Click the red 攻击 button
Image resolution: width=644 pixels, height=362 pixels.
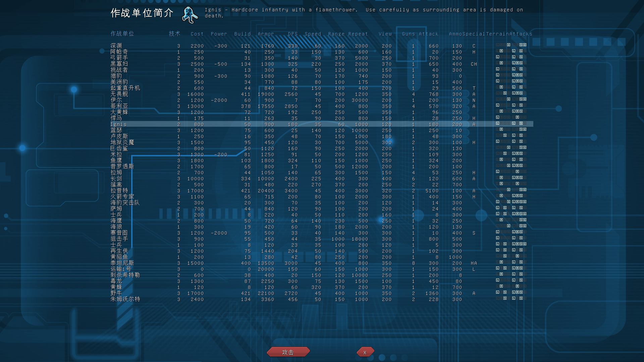288,352
